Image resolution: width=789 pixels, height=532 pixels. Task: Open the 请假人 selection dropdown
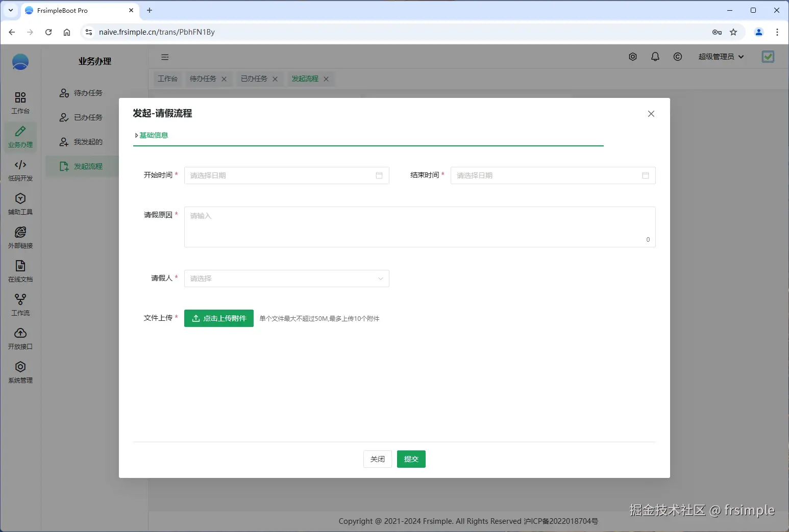point(286,278)
